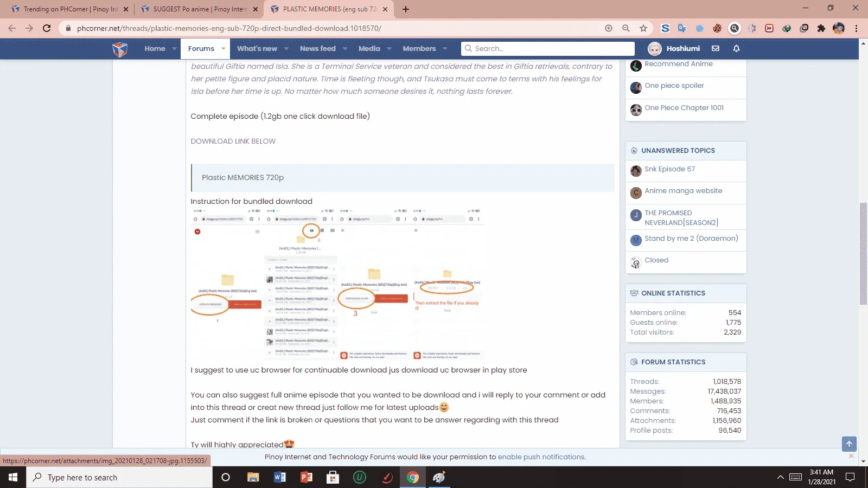Open the Closed topic link
This screenshot has height=488, width=868.
tap(656, 260)
